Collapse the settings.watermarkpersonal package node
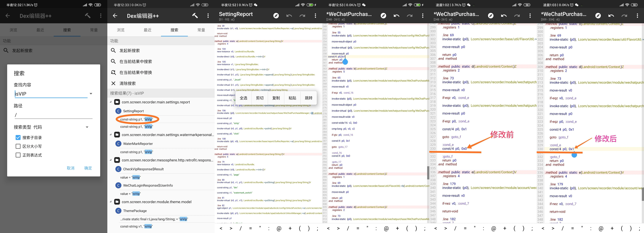Screen dimensions: 644x233 111,135
